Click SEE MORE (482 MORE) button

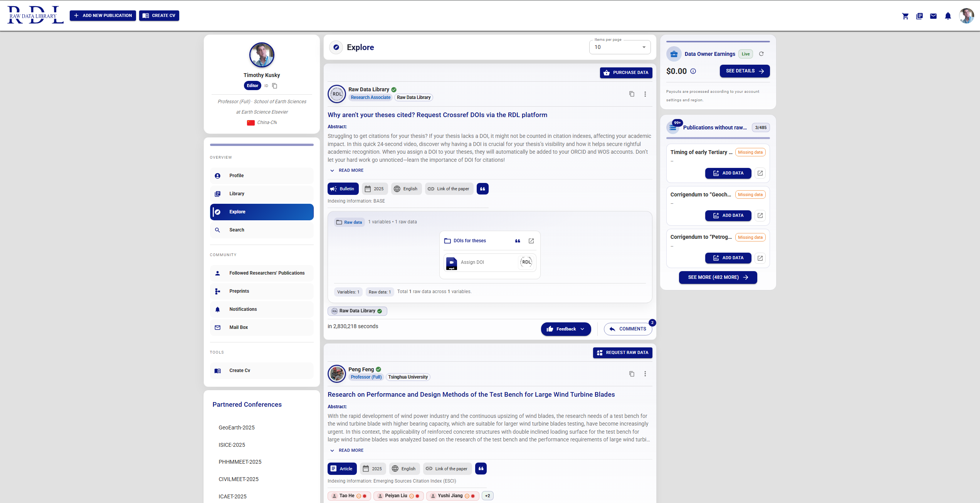pyautogui.click(x=718, y=277)
